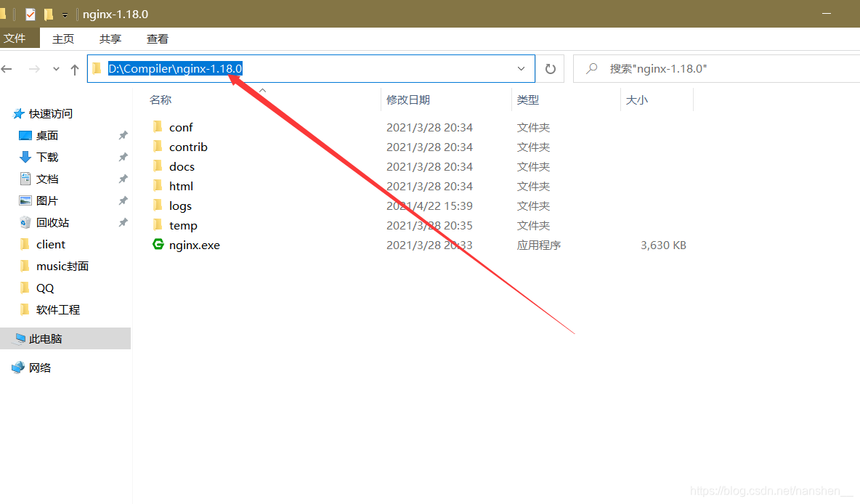
Task: Open 回收站 in the navigation pane
Action: click(52, 223)
